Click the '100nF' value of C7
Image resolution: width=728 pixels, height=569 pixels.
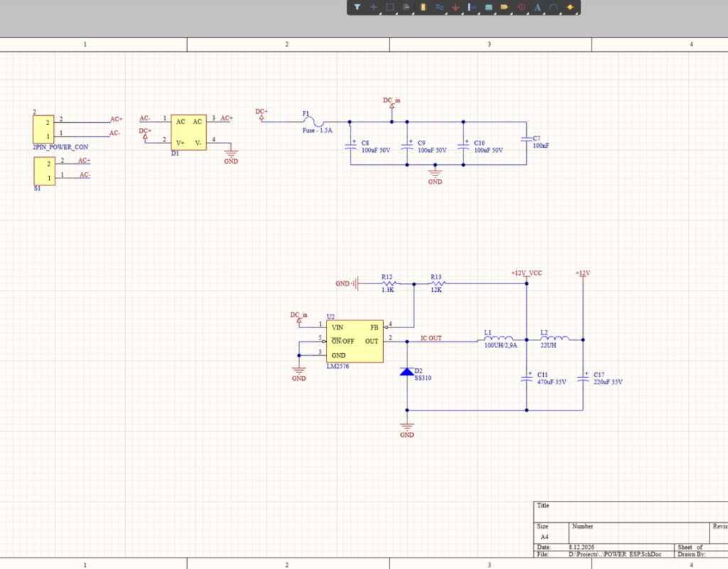541,146
